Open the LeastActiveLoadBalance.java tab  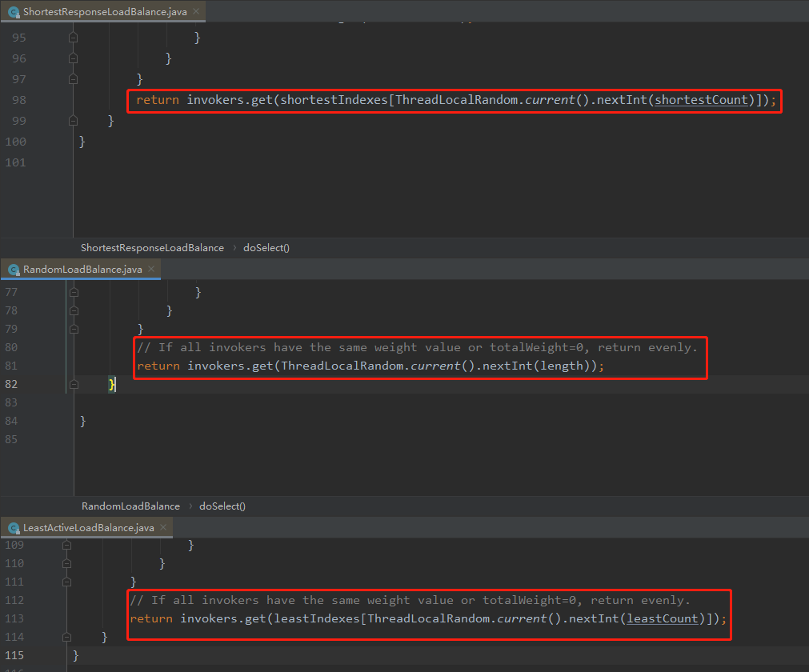pos(88,527)
